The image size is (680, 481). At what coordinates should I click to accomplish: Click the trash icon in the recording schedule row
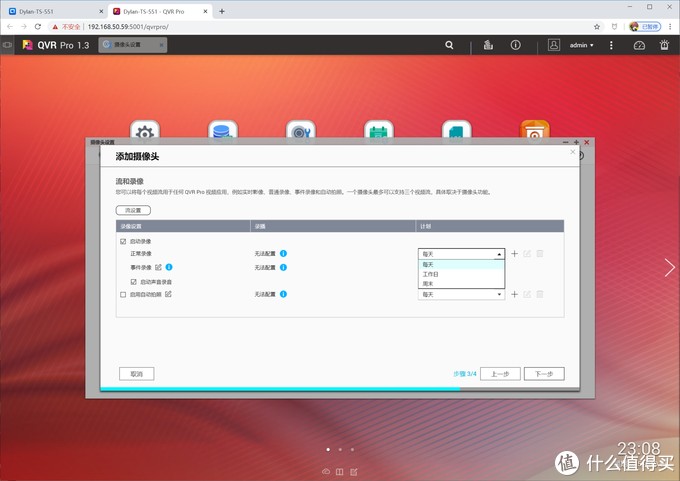(540, 254)
